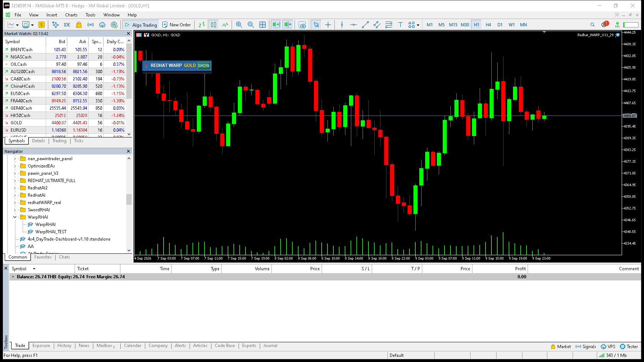The height and width of the screenshot is (362, 644).
Task: Close the Market Watch panel
Action: 128,34
